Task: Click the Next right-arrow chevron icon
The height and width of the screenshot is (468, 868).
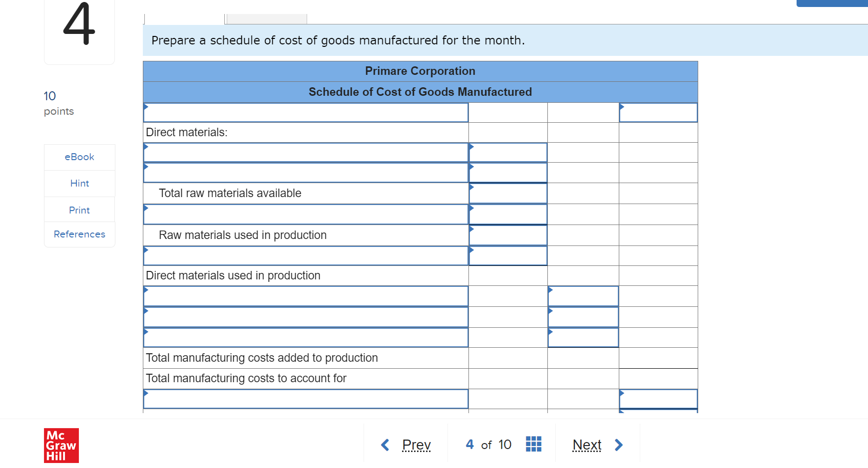Action: [619, 444]
